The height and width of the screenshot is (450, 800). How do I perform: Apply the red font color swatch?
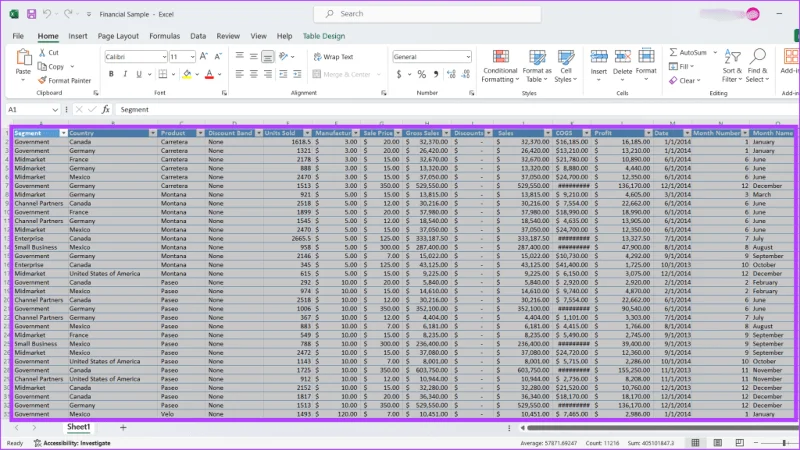click(x=209, y=74)
